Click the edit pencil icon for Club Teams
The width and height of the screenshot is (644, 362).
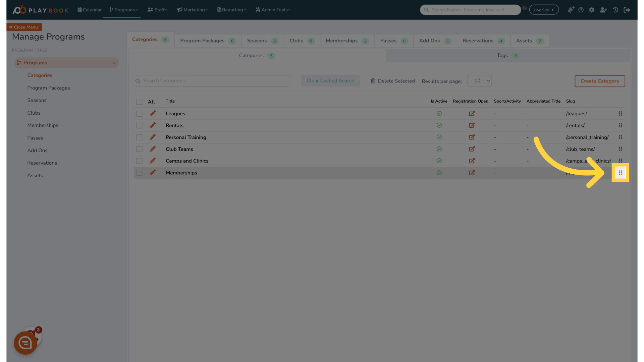click(153, 149)
